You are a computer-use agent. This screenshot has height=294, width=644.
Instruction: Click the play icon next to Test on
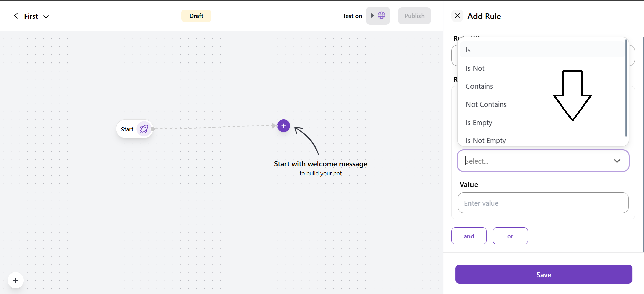372,16
